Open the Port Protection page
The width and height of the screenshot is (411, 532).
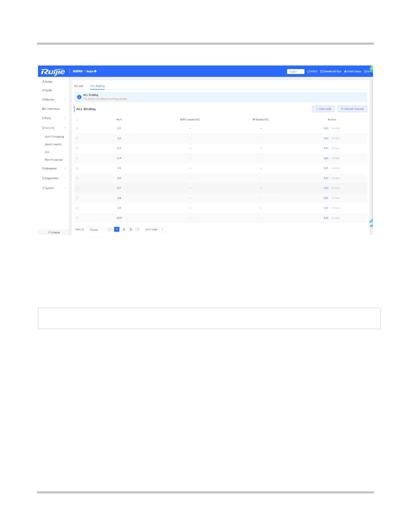coord(54,160)
